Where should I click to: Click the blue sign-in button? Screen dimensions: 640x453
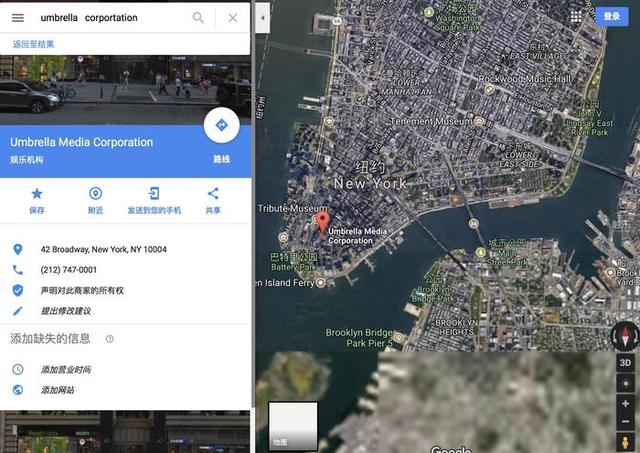click(612, 16)
